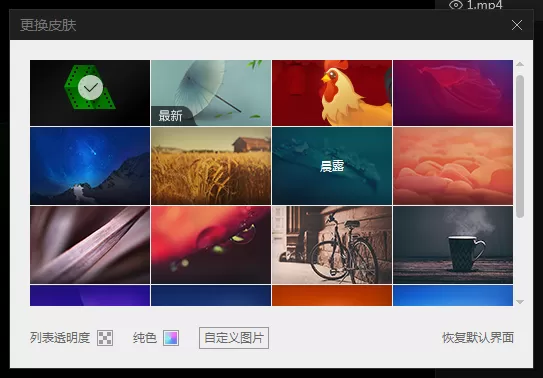
Task: Pick the orange clouds skin
Action: click(453, 166)
